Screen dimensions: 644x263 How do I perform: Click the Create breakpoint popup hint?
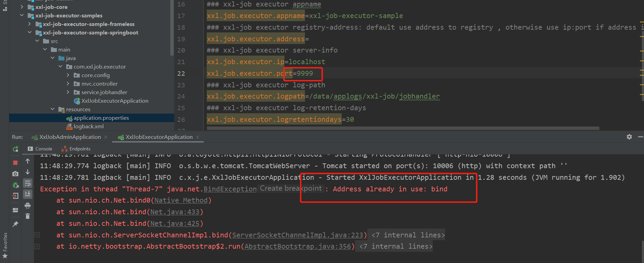click(291, 188)
